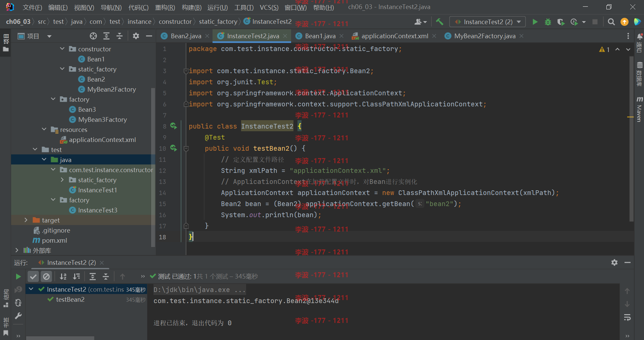Collapse the resources folder node
Image resolution: width=644 pixels, height=340 pixels.
(x=44, y=130)
